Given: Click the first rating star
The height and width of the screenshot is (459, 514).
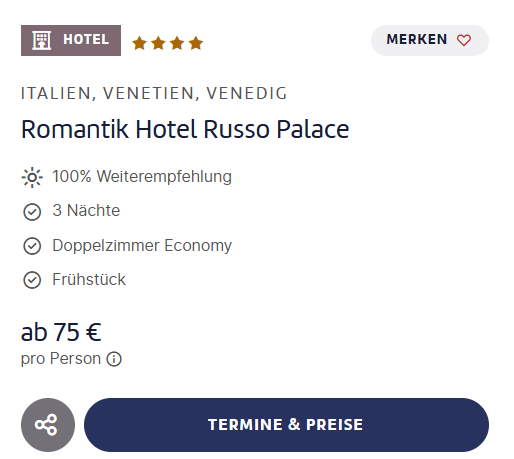Looking at the screenshot, I should [139, 43].
